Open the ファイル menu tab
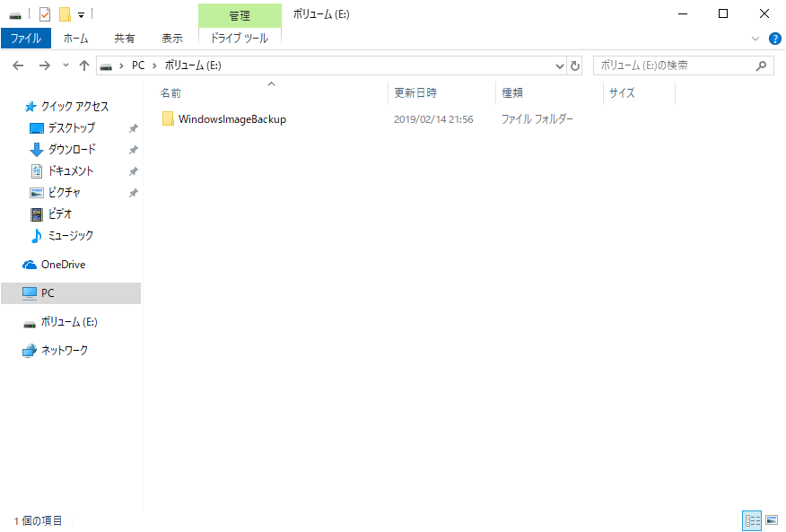This screenshot has height=532, width=786. point(26,38)
